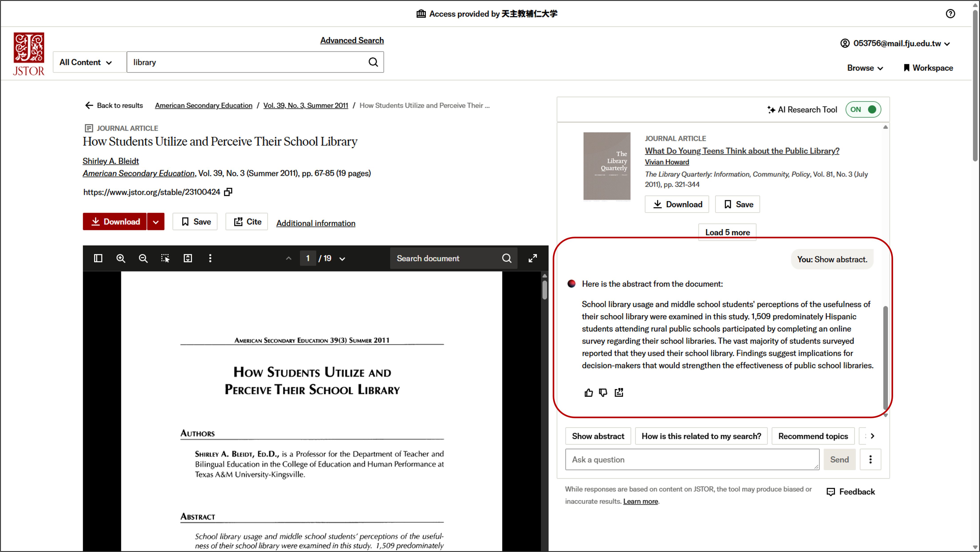Download the related Public Library article

[x=677, y=204]
